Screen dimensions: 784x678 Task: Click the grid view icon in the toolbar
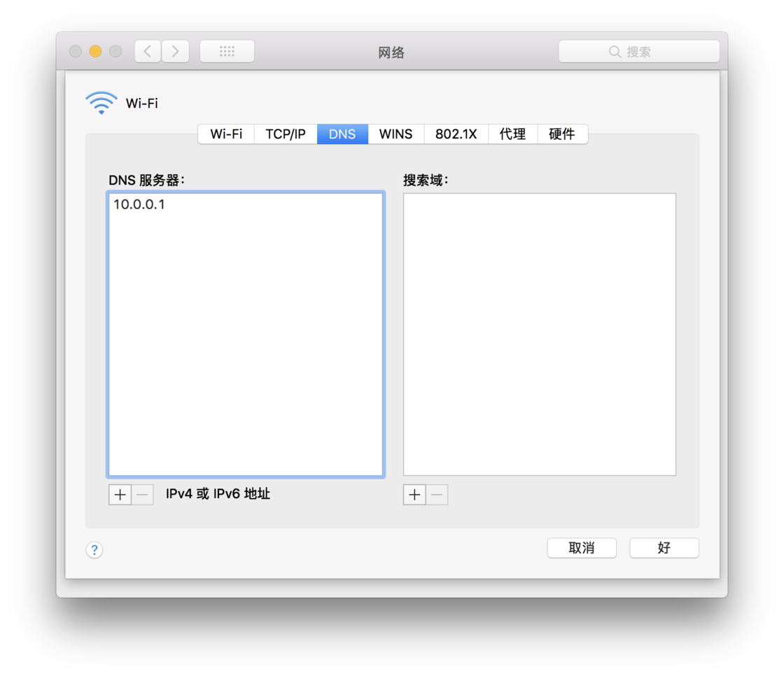pos(227,51)
